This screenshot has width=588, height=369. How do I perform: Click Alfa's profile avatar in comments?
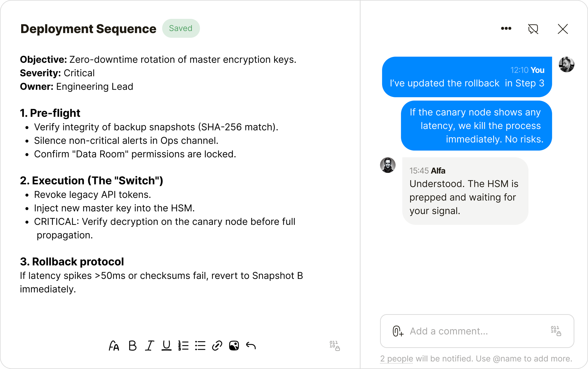(x=388, y=165)
